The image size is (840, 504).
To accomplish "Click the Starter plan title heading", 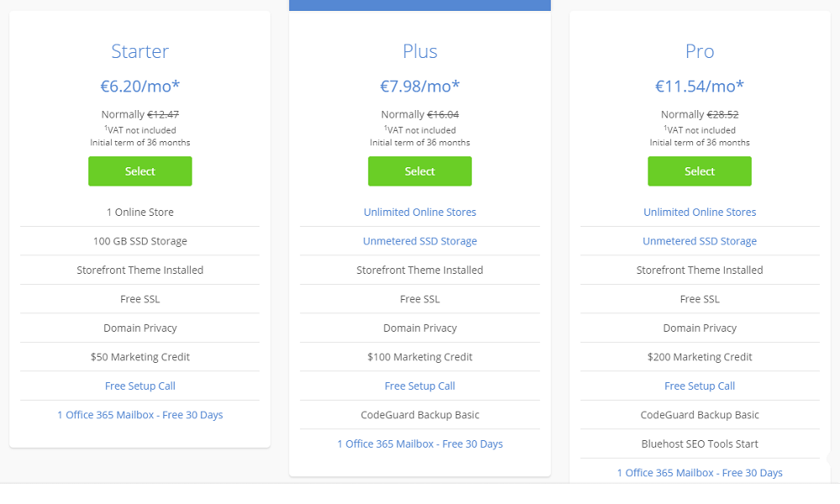I will point(140,51).
